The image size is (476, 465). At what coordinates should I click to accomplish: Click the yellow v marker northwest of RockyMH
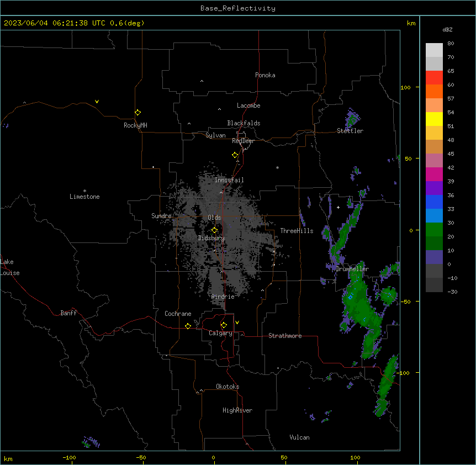(97, 102)
